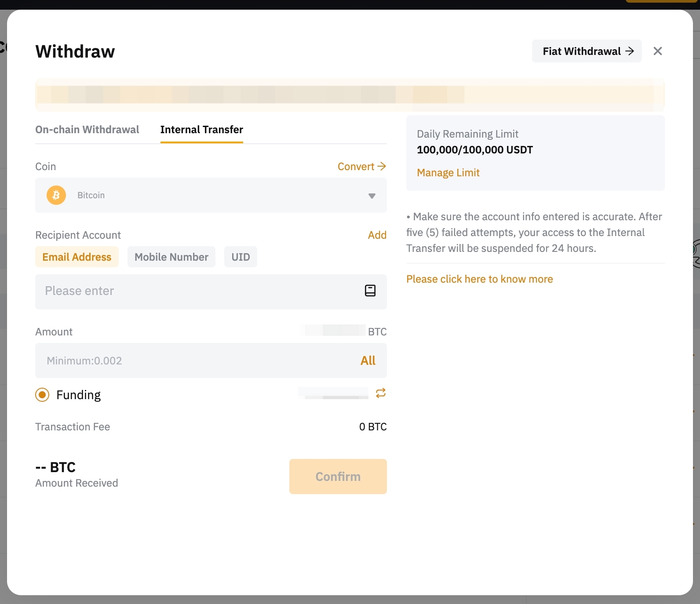Open Fiat Withdrawal page
Viewport: 700px width, 604px height.
point(587,51)
